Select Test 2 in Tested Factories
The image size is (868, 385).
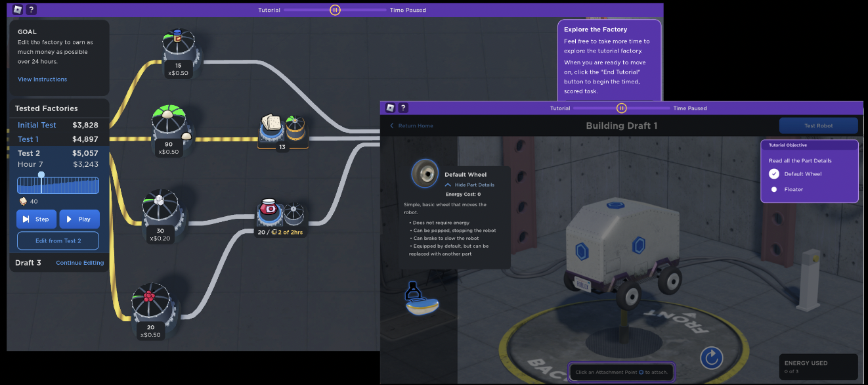(x=58, y=153)
